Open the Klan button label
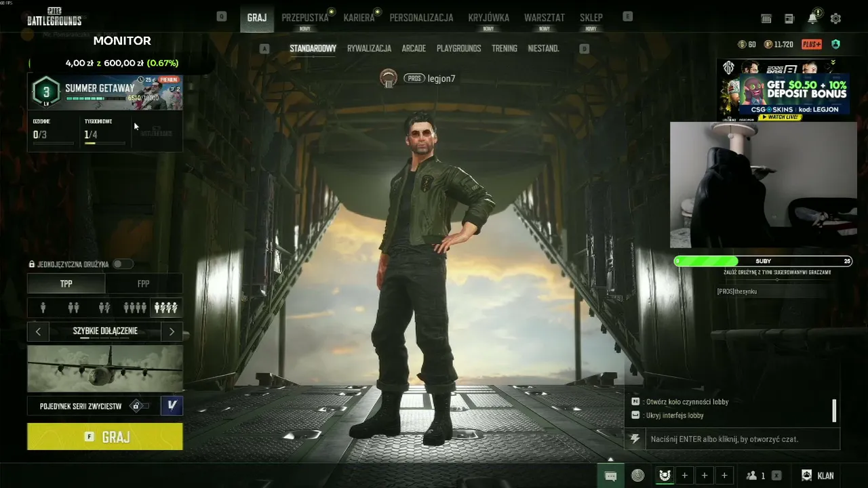The height and width of the screenshot is (488, 868). (825, 476)
